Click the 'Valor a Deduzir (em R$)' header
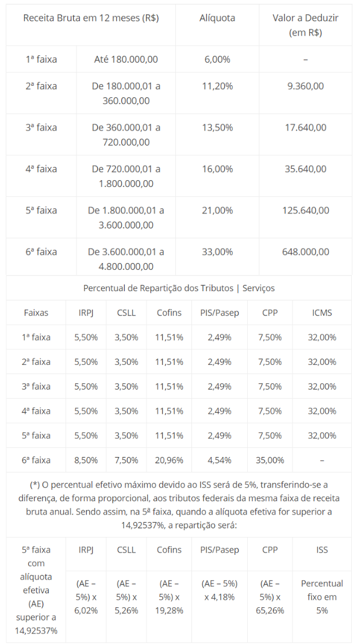This screenshot has height=644, width=357. tap(305, 25)
